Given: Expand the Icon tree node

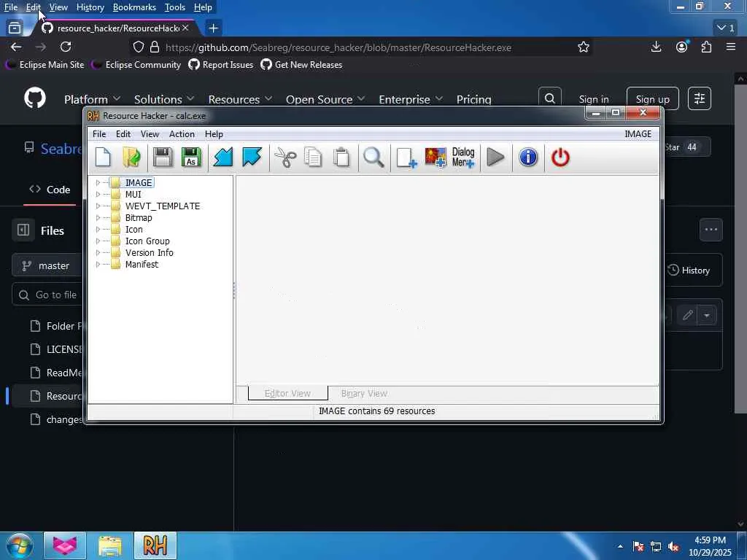Looking at the screenshot, I should [x=98, y=229].
